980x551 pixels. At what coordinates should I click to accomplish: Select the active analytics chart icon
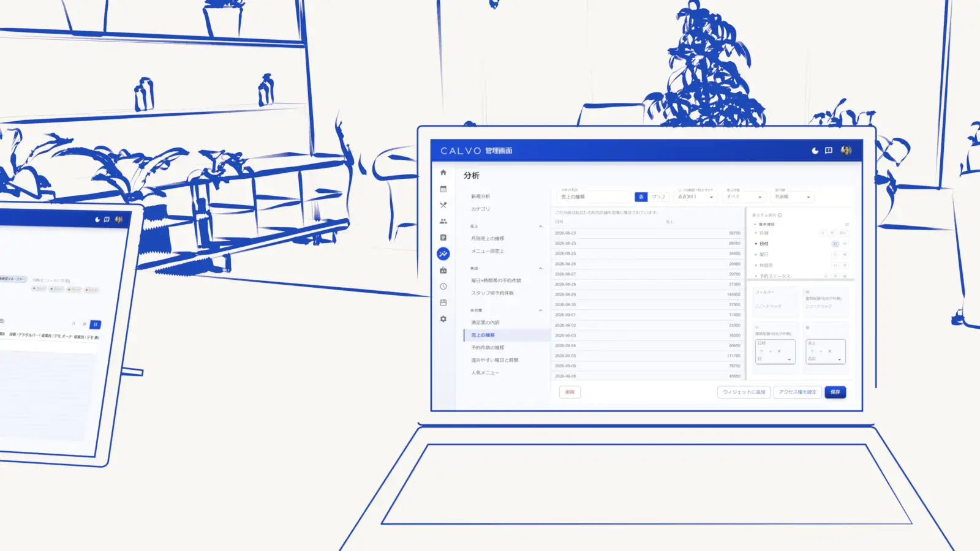(443, 253)
